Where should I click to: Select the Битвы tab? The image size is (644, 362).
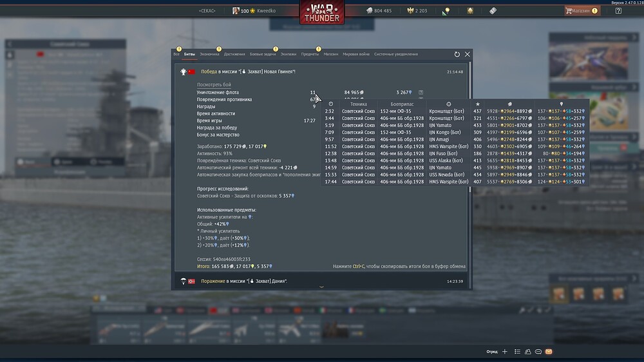click(x=189, y=54)
